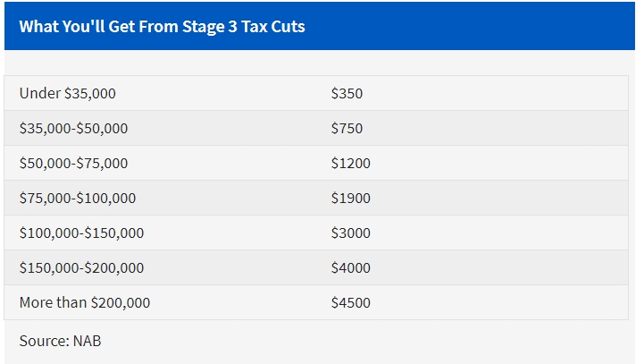
Task: Select the '$50,000-$75,000' row label
Action: (73, 163)
